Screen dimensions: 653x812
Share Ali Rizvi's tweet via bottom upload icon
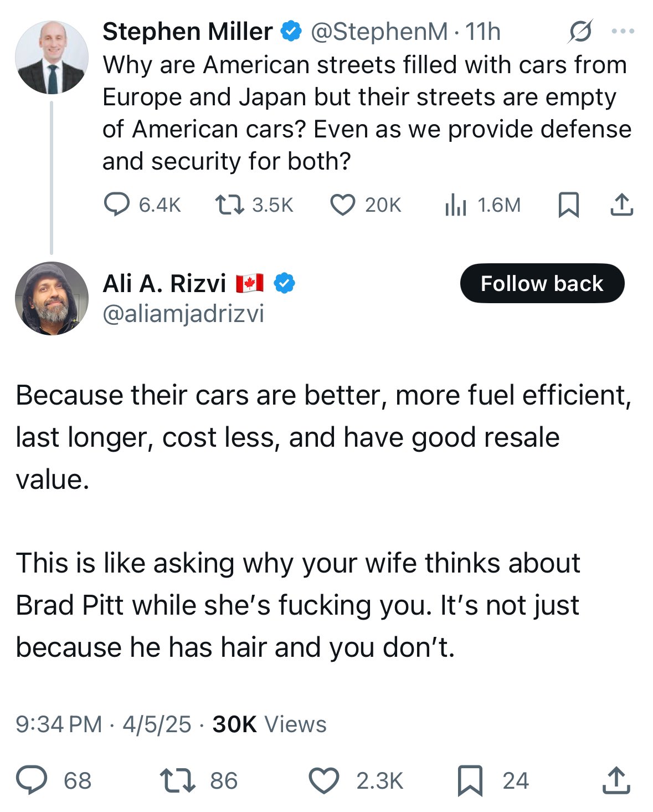616,780
